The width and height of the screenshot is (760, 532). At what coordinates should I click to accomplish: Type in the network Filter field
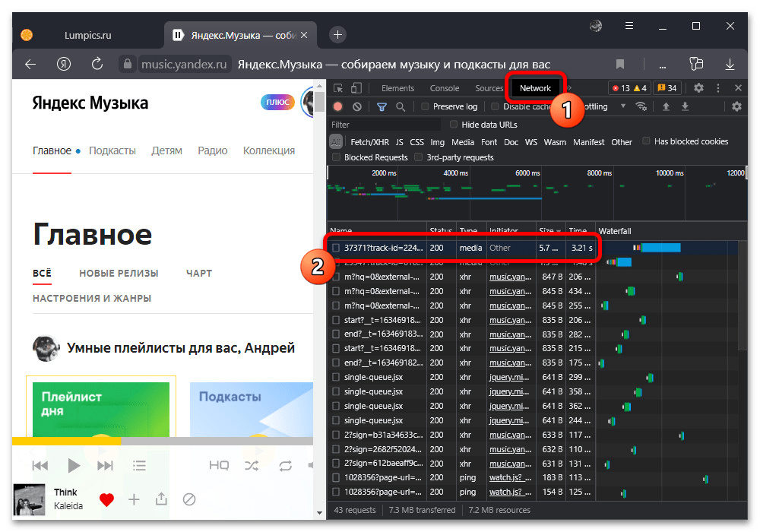[x=384, y=125]
